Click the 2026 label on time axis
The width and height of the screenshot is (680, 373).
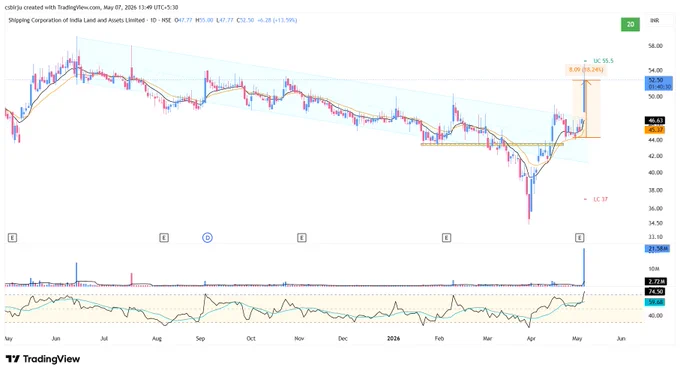point(393,338)
